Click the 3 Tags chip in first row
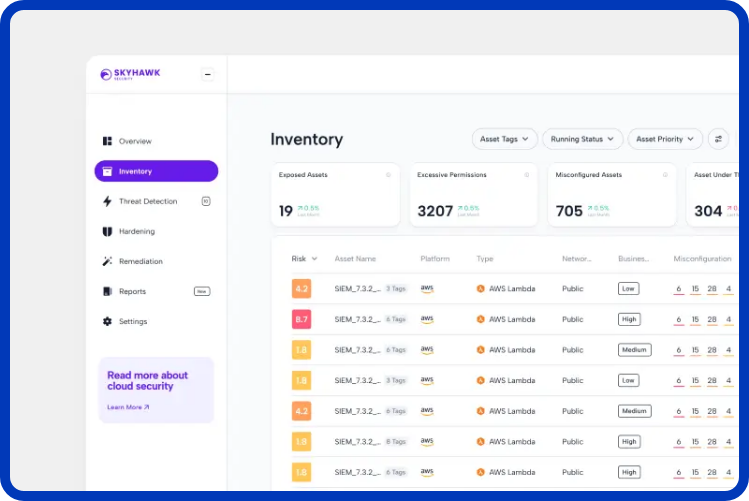The height and width of the screenshot is (501, 749). [x=396, y=289]
